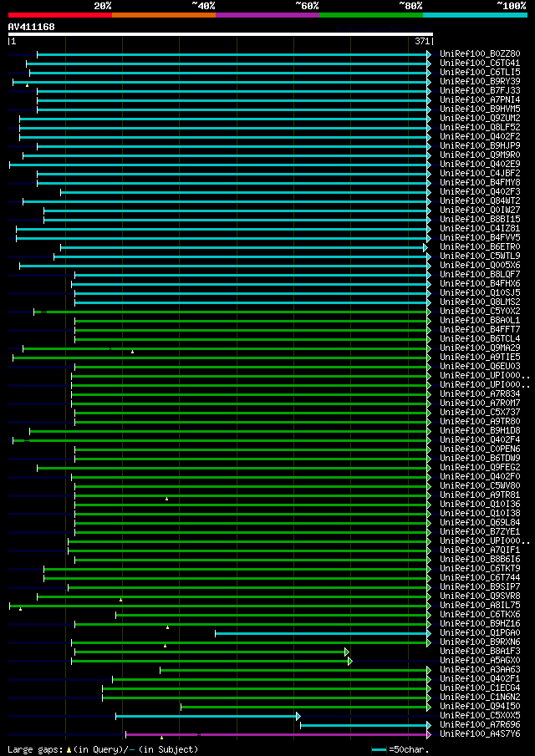The width and height of the screenshot is (535, 756).
Task: Open hit UniRef100_Q69L84
Action: click(480, 523)
